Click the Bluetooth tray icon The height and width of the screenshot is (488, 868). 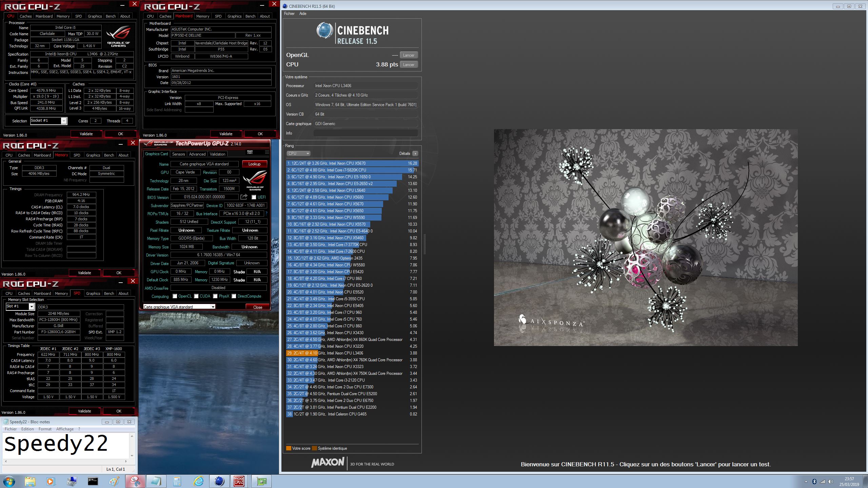coord(814,482)
